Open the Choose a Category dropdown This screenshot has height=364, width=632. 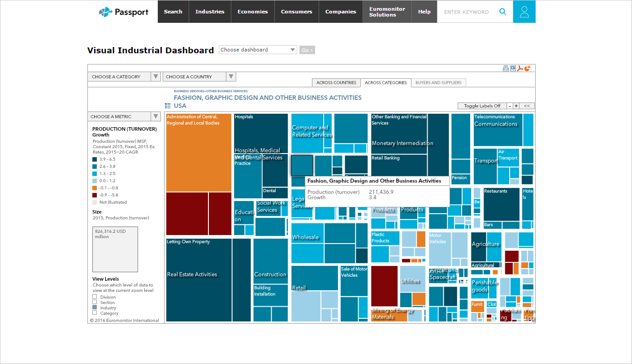tap(124, 77)
